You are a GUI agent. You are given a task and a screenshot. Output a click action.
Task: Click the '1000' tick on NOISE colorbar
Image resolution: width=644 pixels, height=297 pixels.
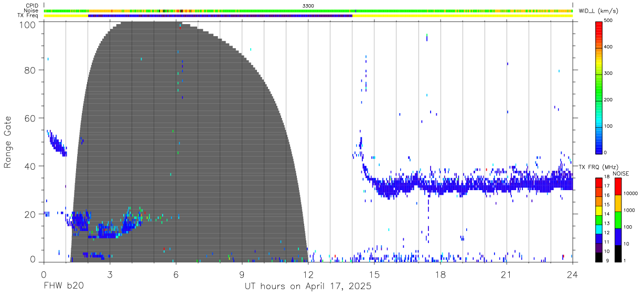[629, 211]
